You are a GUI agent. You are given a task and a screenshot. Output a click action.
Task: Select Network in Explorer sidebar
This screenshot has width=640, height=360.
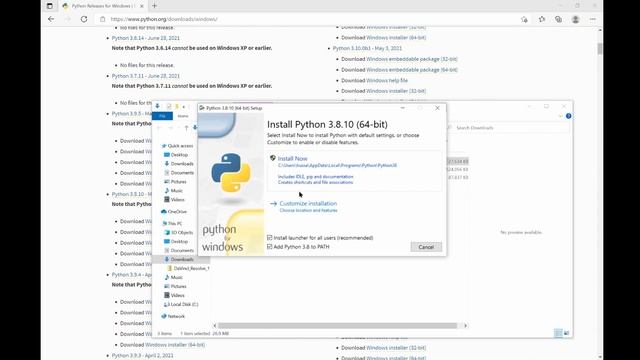(173, 316)
